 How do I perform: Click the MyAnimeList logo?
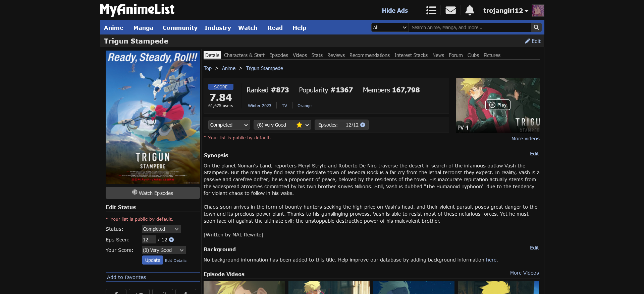coord(137,10)
